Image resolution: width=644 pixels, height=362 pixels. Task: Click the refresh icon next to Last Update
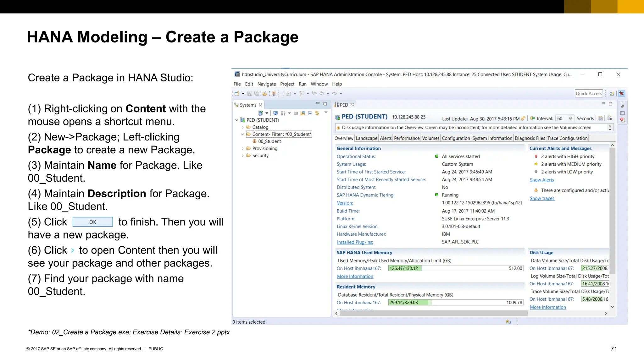click(x=523, y=118)
